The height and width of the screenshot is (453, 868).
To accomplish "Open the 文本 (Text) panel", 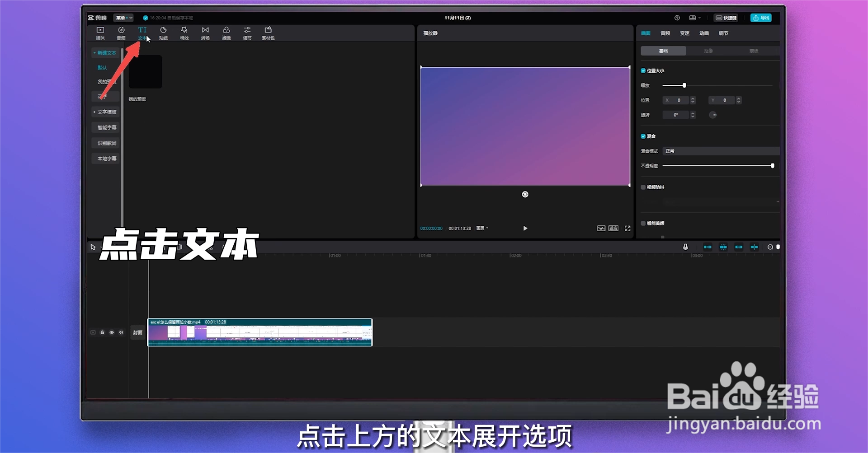I will tap(142, 33).
